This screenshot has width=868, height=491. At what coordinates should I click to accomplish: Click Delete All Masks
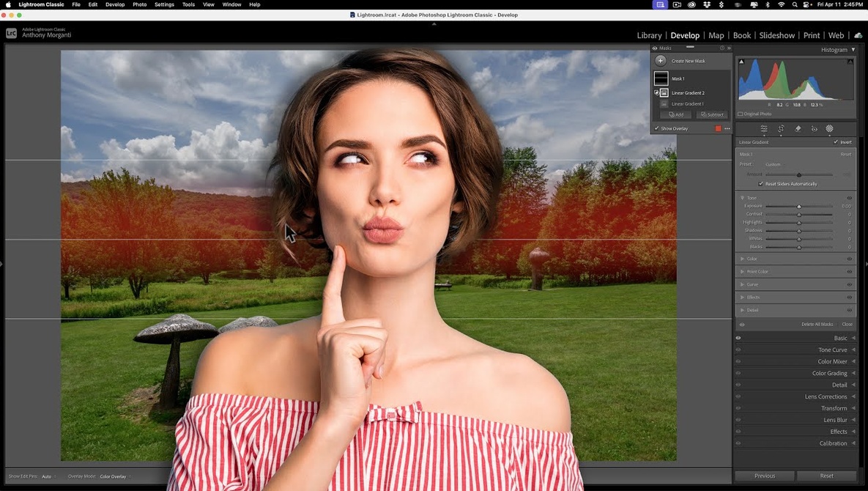pos(817,324)
